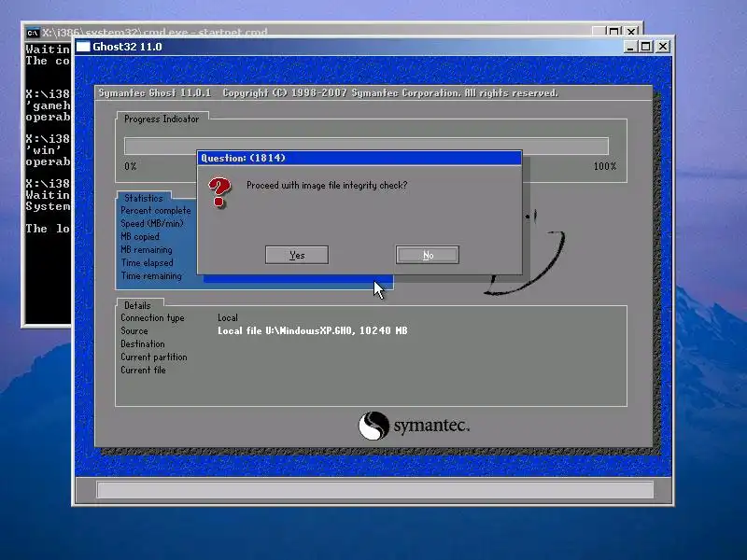Click the '0%' progress label
The image size is (747, 560).
(130, 166)
